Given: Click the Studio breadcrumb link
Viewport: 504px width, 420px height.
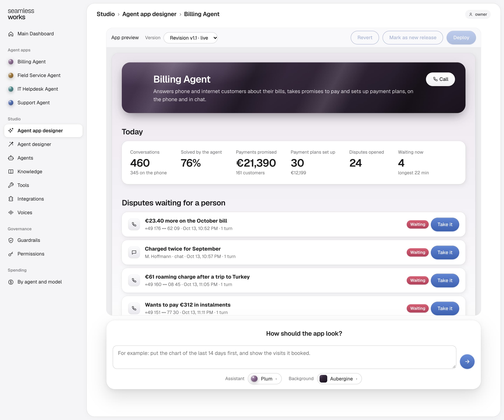Looking at the screenshot, I should click(x=106, y=14).
